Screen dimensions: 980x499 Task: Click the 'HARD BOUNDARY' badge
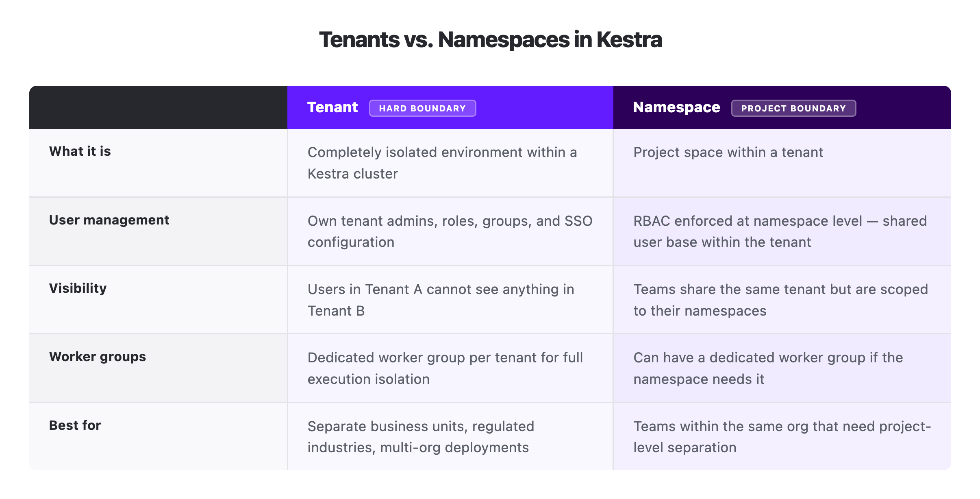422,108
